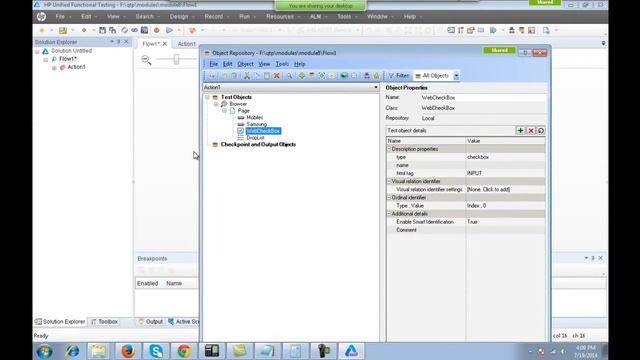The width and height of the screenshot is (640, 360).
Task: Click the red Record icon in main toolbar
Action: click(156, 30)
